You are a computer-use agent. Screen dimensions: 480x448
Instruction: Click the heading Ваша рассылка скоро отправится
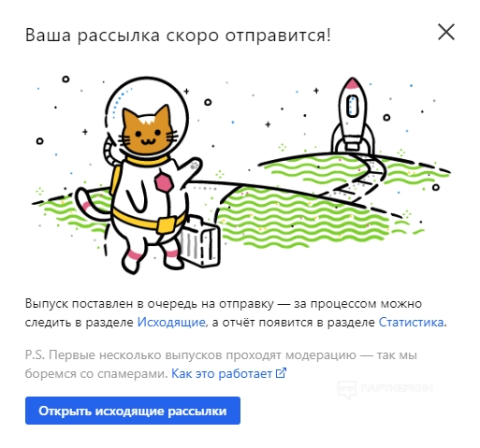178,35
